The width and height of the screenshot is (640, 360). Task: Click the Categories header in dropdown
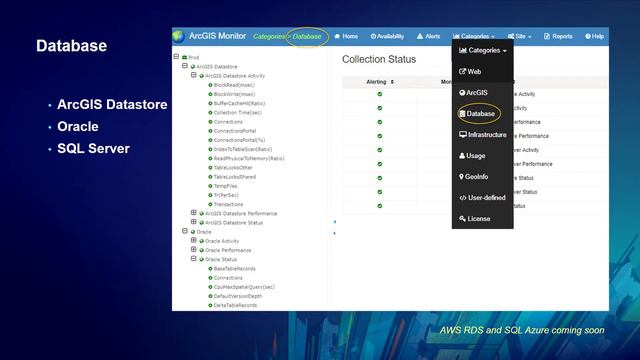click(x=482, y=50)
